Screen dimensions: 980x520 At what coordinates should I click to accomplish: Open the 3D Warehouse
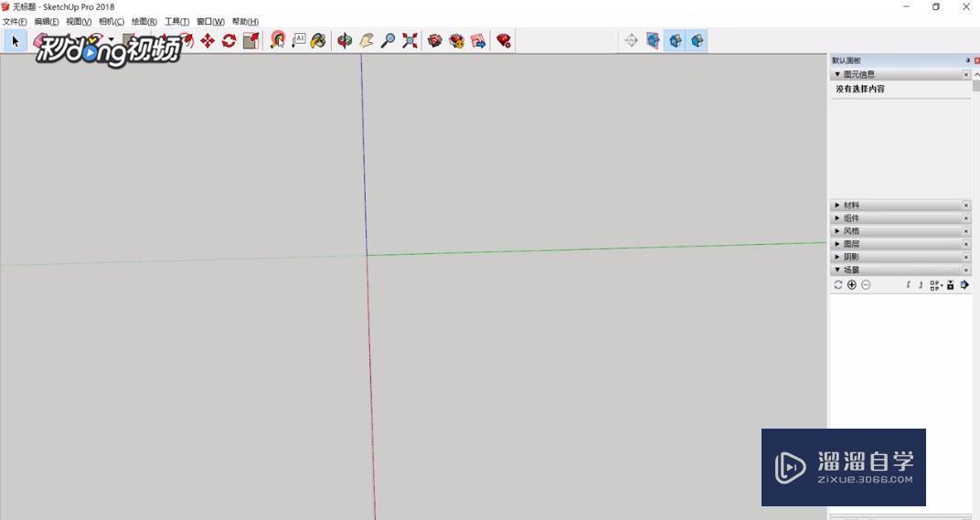tap(435, 41)
